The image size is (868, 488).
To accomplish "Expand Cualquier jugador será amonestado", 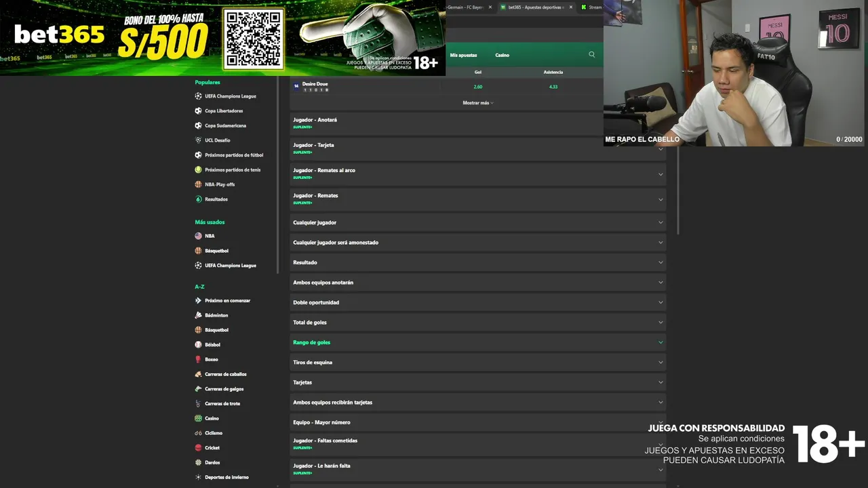I will tap(478, 242).
